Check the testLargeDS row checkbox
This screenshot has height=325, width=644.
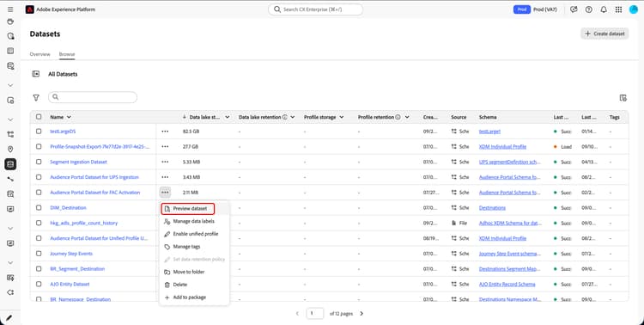point(39,132)
